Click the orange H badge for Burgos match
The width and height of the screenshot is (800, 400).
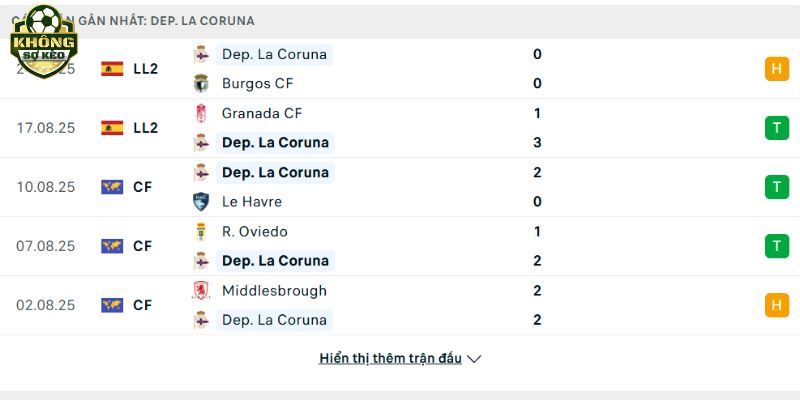777,69
